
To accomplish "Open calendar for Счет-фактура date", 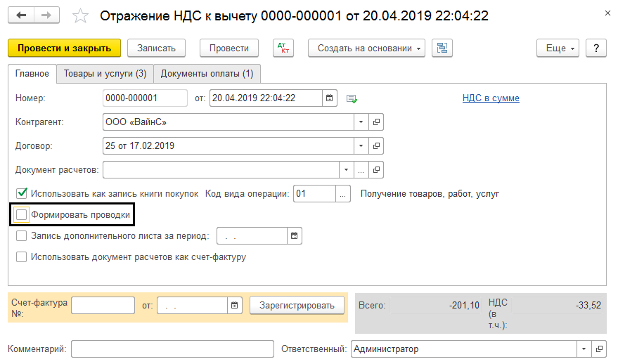I will (x=234, y=305).
